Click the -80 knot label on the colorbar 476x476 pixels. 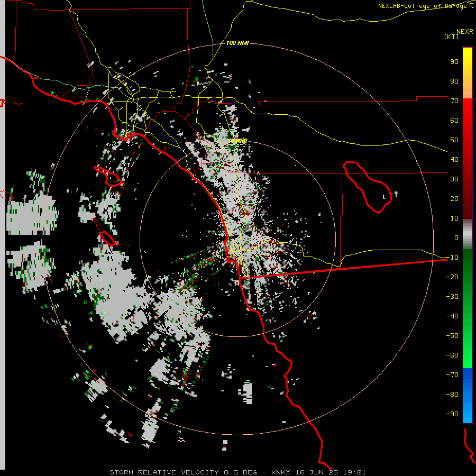click(x=452, y=395)
